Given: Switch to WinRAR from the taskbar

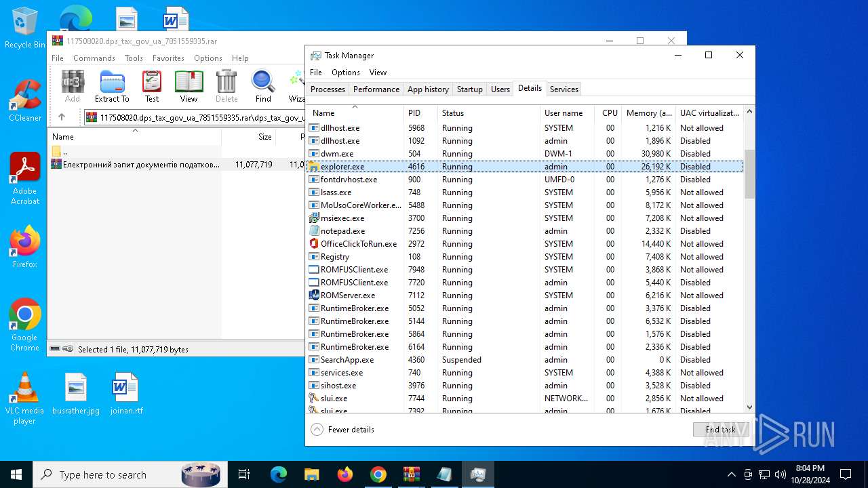Looking at the screenshot, I should coord(411,474).
